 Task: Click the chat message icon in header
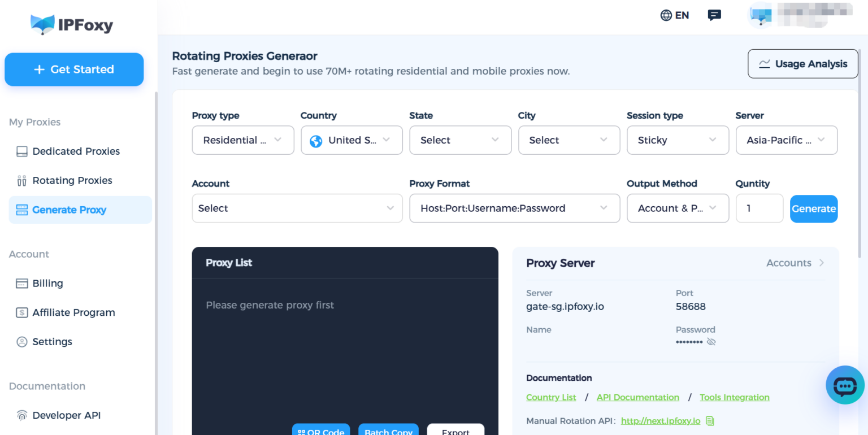714,15
